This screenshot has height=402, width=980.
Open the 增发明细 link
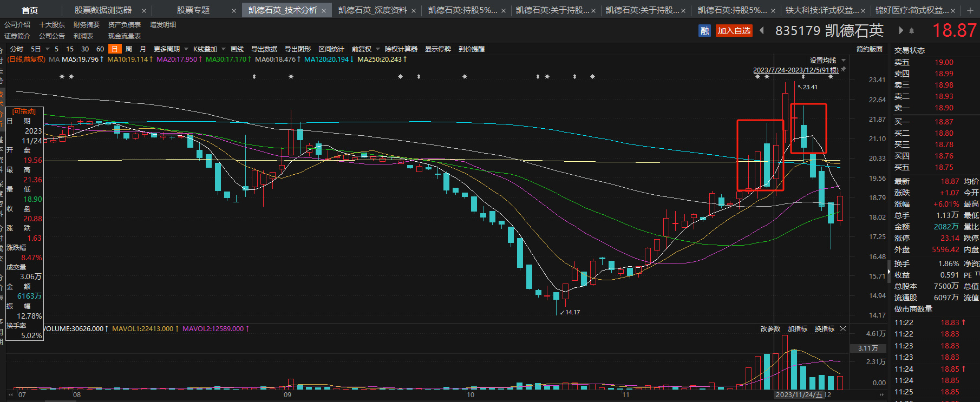click(x=163, y=25)
